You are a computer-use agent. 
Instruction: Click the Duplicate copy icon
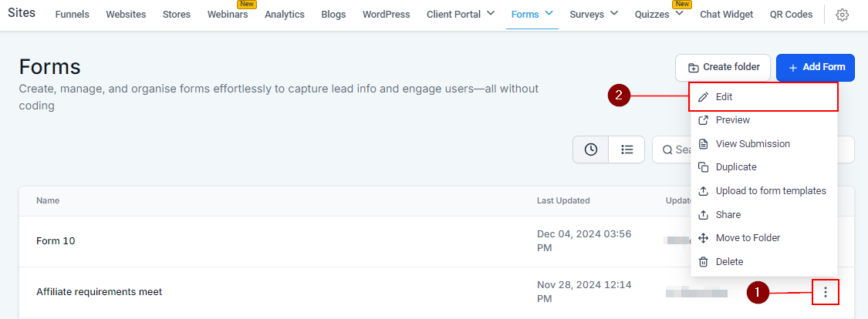pyautogui.click(x=703, y=167)
